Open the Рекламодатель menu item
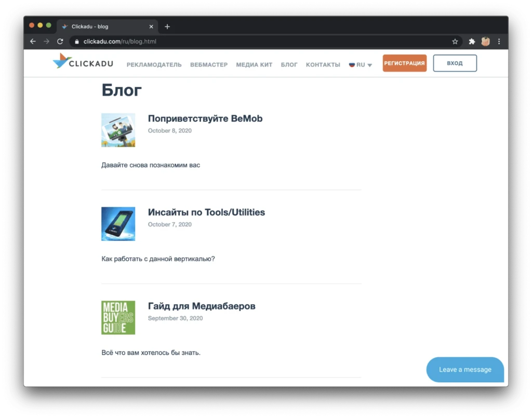Screen dimensions: 532x418 154,64
